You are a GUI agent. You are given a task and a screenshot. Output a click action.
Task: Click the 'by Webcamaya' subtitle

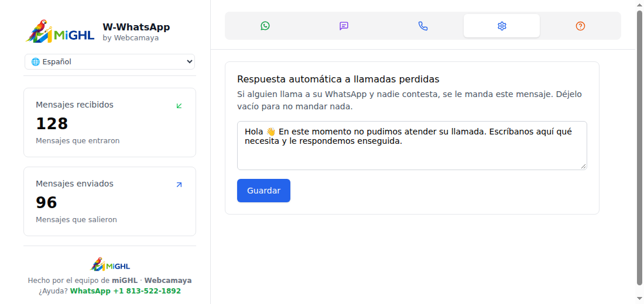pos(131,38)
